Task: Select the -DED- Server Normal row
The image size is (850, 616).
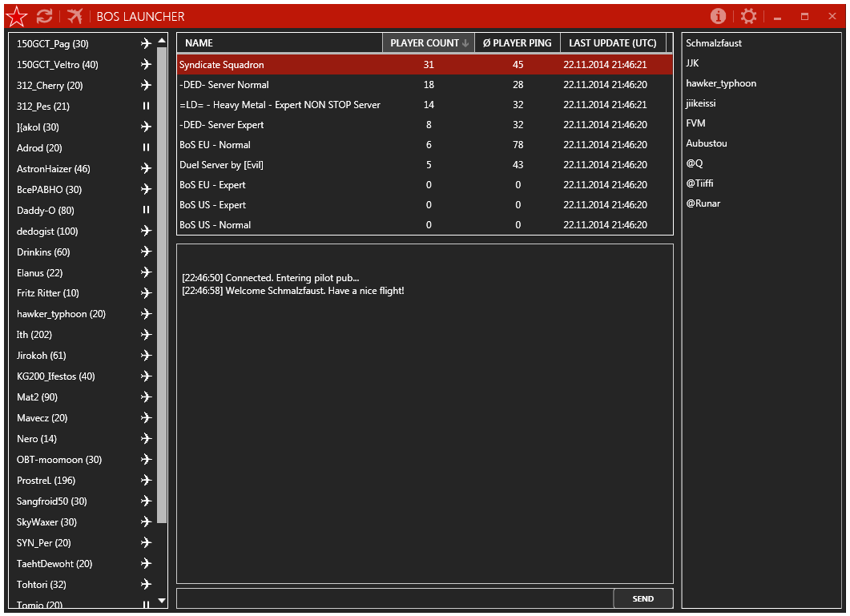Action: pyautogui.click(x=425, y=85)
